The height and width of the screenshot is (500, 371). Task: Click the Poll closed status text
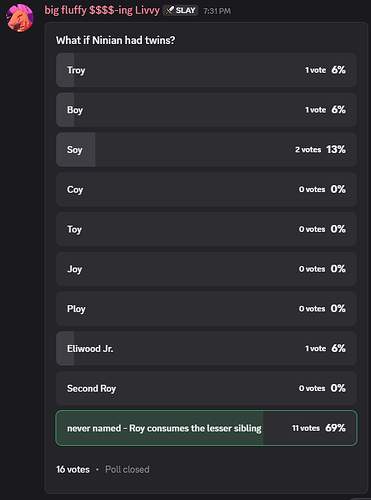coord(127,469)
